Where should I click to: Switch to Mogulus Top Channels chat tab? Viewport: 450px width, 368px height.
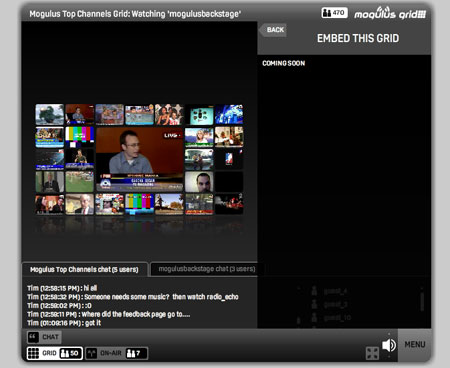coord(84,269)
